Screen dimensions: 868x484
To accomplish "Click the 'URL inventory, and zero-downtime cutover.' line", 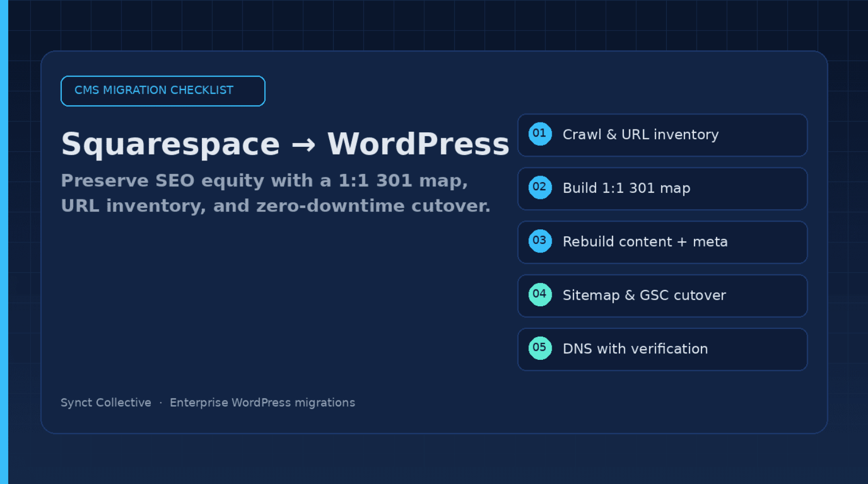I will [276, 206].
